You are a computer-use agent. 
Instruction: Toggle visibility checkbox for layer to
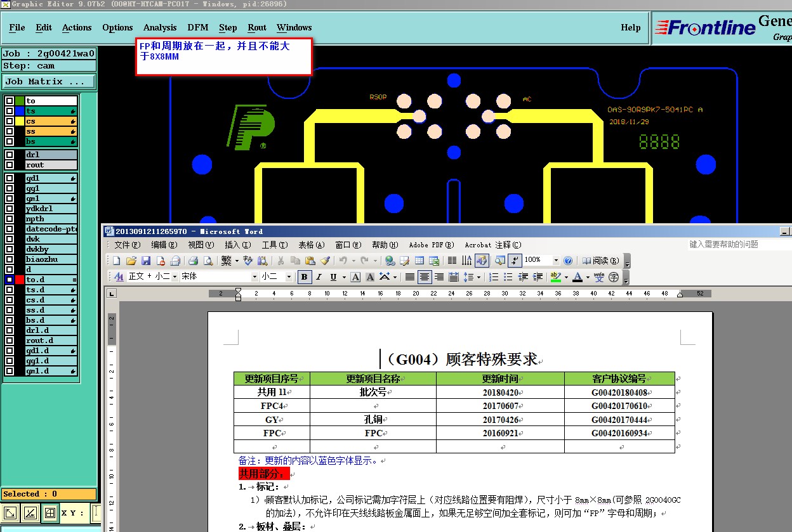(x=10, y=101)
